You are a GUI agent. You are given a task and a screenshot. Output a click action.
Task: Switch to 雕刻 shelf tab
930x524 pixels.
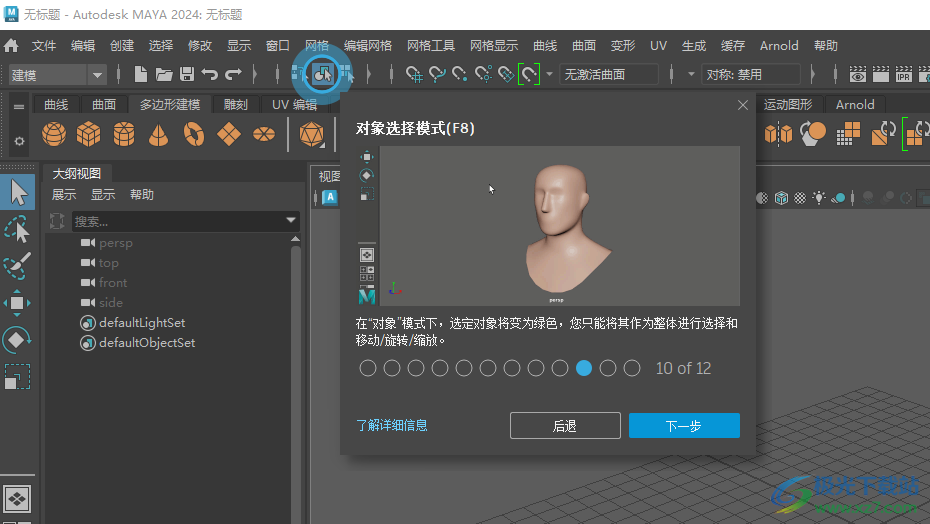pyautogui.click(x=235, y=104)
